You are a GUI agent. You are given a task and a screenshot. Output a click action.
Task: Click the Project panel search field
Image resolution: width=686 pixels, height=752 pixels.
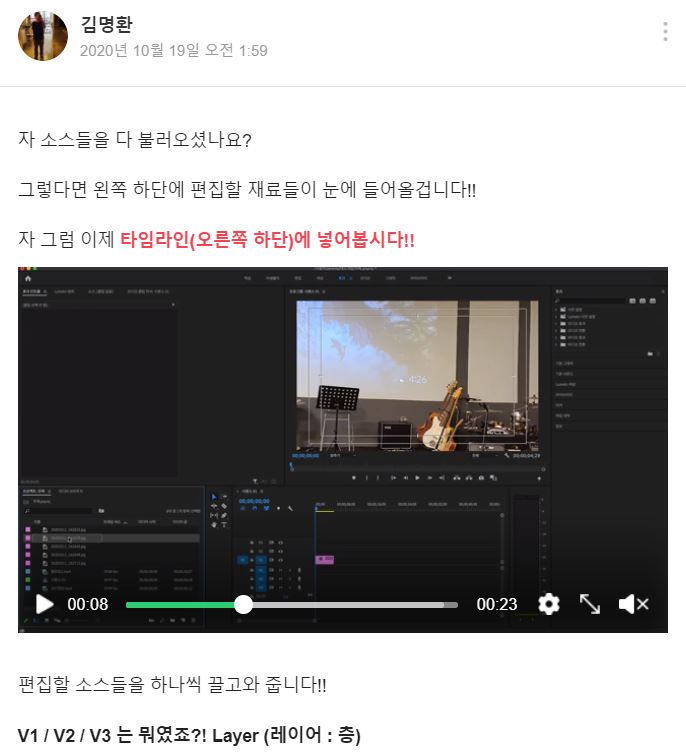pos(60,511)
